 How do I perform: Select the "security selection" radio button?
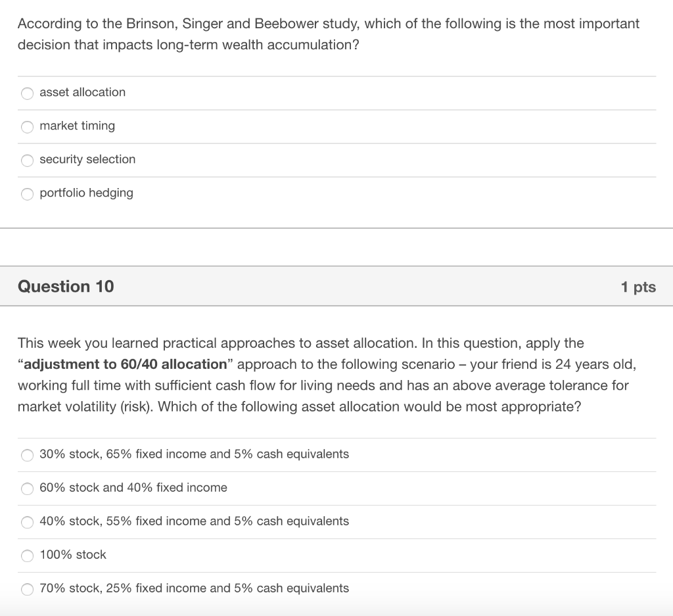[27, 160]
